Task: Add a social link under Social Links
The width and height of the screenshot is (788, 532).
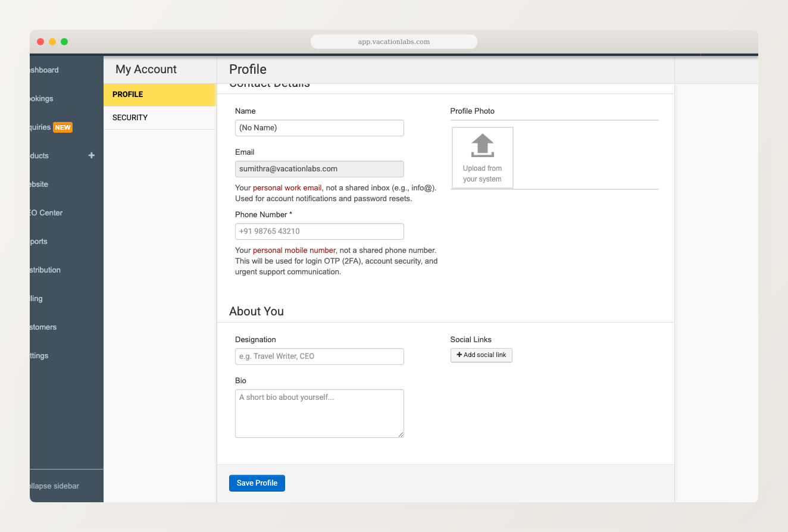Action: (481, 355)
